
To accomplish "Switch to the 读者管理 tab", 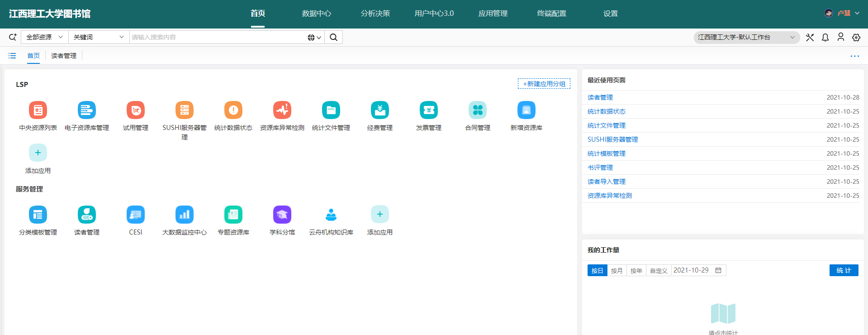I will click(63, 56).
